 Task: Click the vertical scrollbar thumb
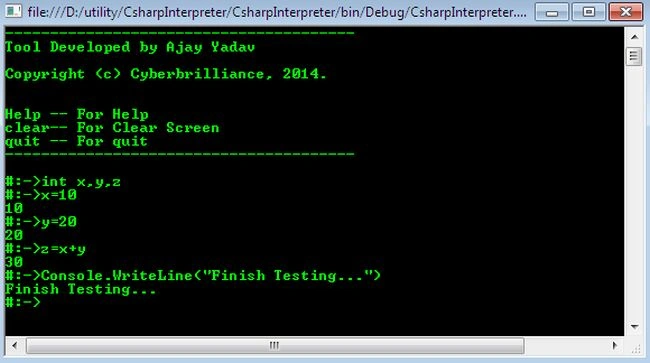[x=634, y=57]
